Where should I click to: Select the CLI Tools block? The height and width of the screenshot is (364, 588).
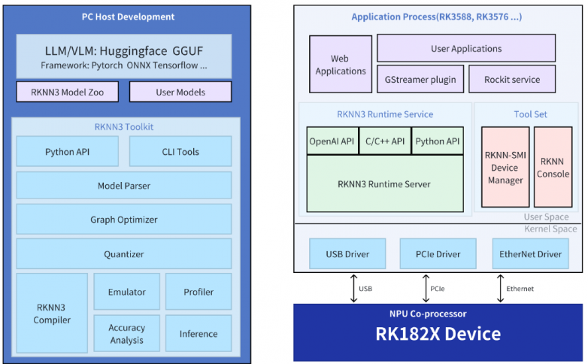point(180,152)
